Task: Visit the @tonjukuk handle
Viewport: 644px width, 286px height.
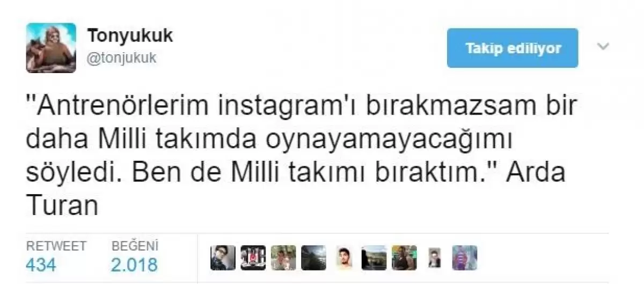Action: click(x=121, y=58)
